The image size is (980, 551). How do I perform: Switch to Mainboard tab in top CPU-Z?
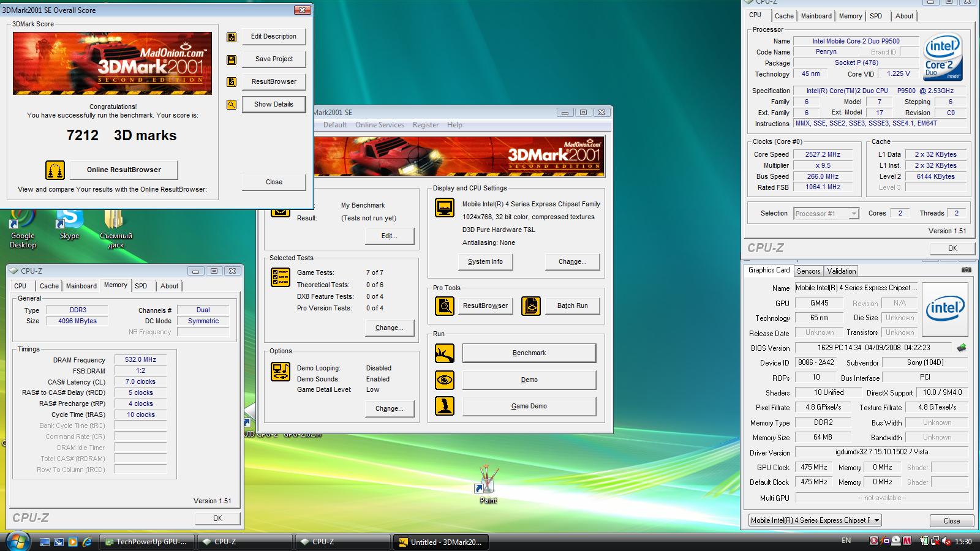[816, 16]
